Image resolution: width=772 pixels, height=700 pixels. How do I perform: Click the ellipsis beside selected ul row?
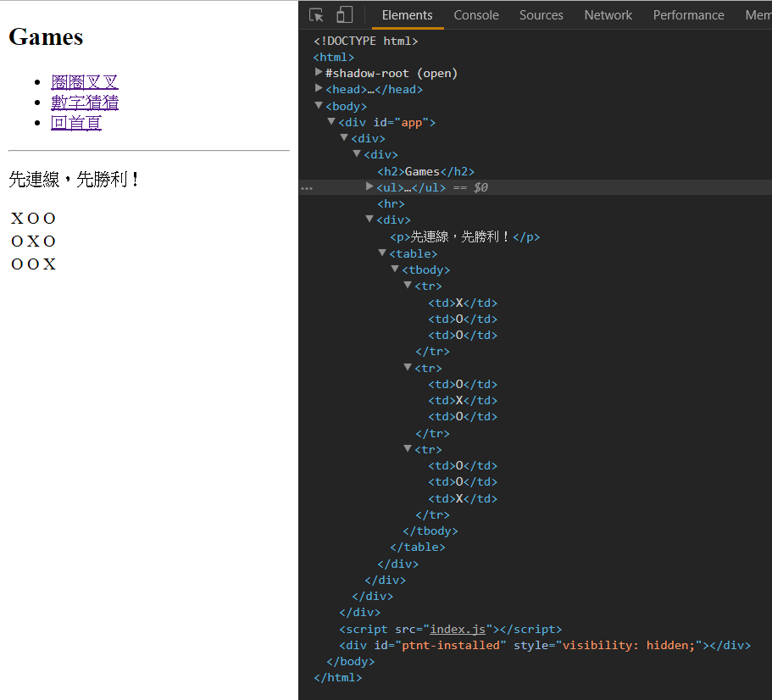click(307, 188)
